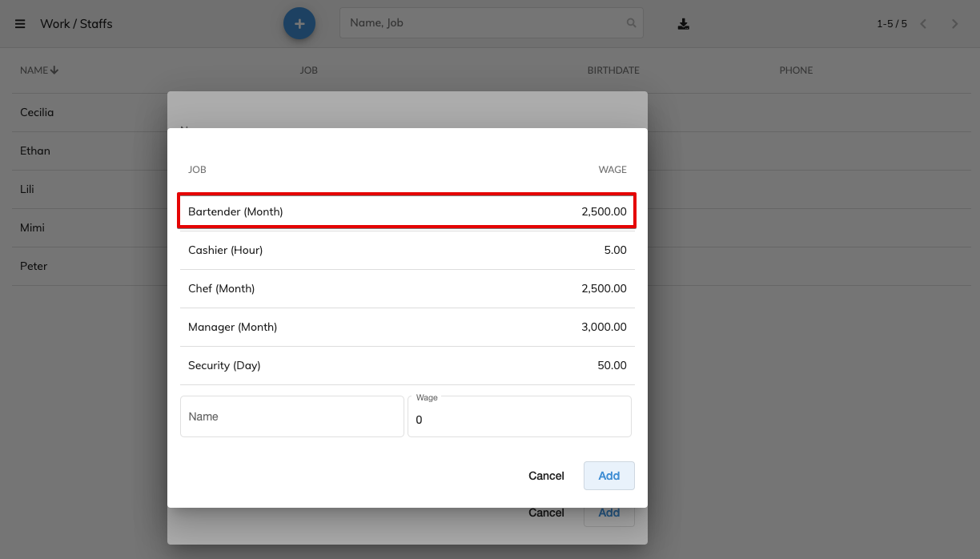Click the PHONE column header
Viewport: 980px width, 559px height.
coord(796,70)
